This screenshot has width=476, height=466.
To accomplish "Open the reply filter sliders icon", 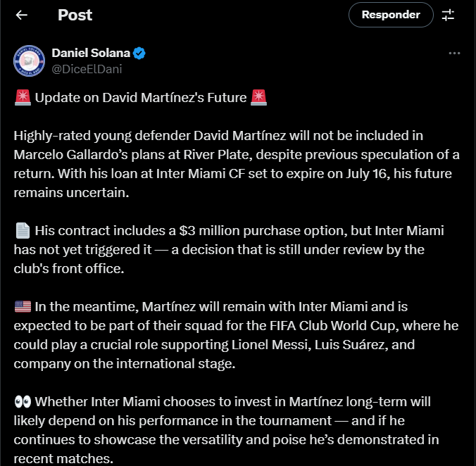I will pos(448,15).
